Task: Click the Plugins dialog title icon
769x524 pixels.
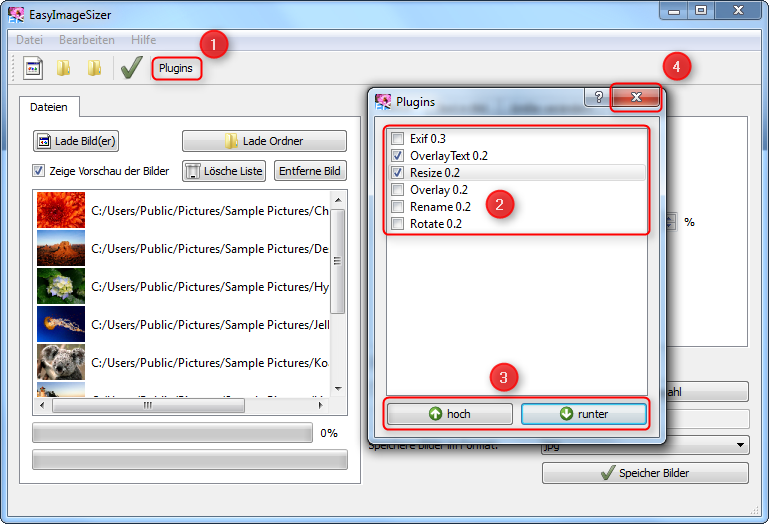Action: (383, 102)
